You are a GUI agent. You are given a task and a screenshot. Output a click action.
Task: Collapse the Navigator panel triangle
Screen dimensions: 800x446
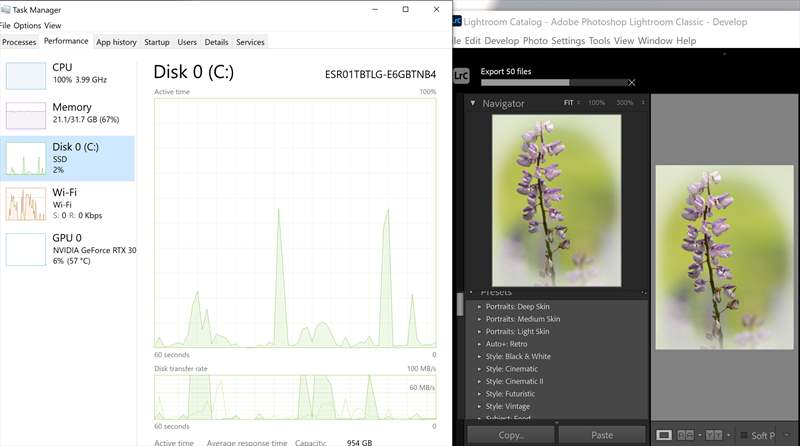pyautogui.click(x=473, y=103)
